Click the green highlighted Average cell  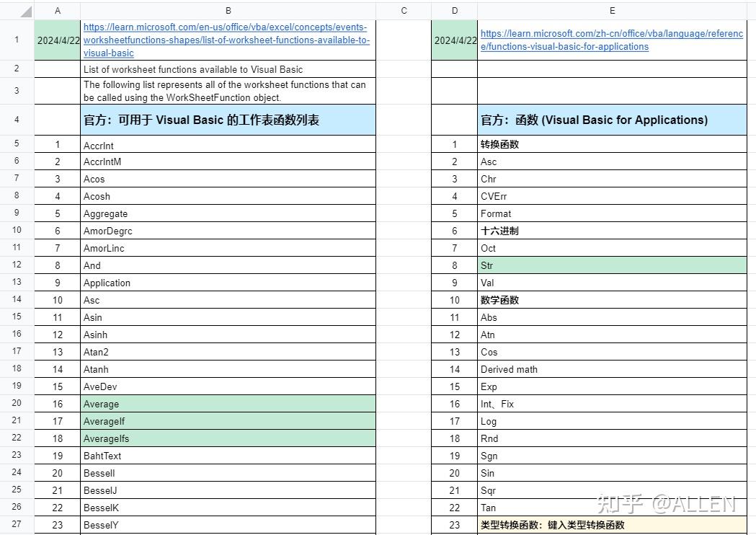click(x=228, y=404)
